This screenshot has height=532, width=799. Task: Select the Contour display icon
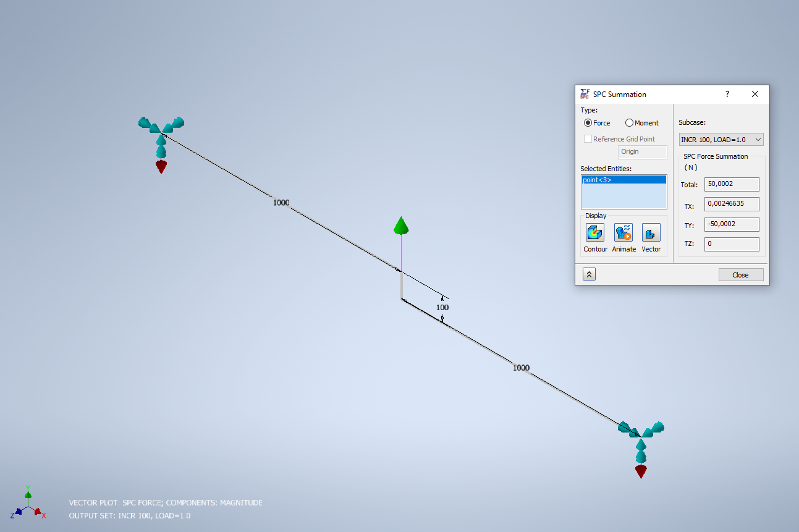(x=594, y=232)
